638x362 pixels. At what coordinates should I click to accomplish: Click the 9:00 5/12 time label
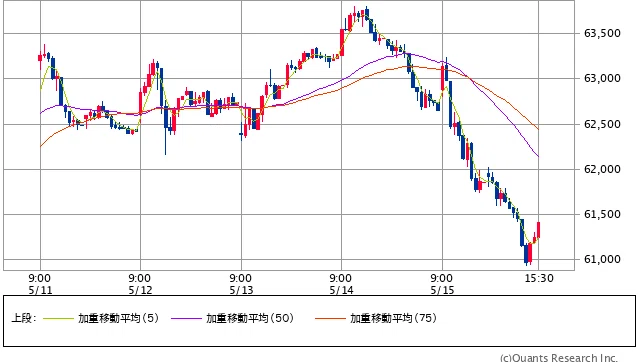140,284
